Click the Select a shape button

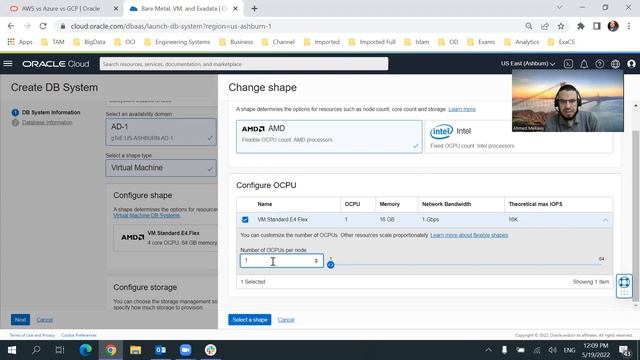250,320
